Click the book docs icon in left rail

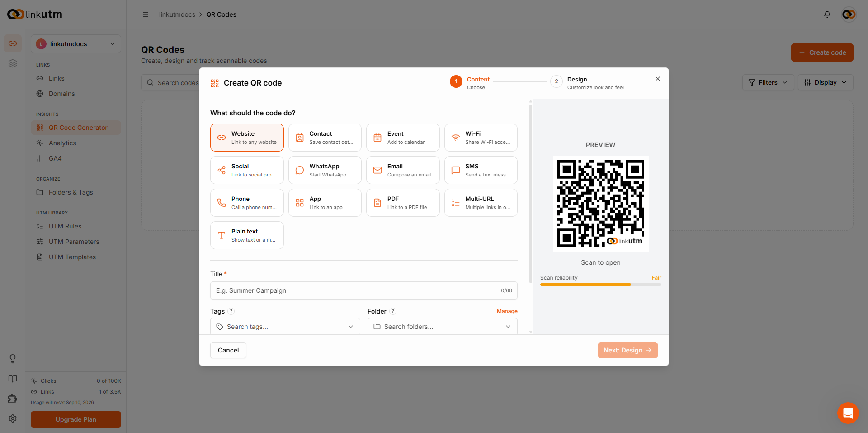(x=13, y=379)
